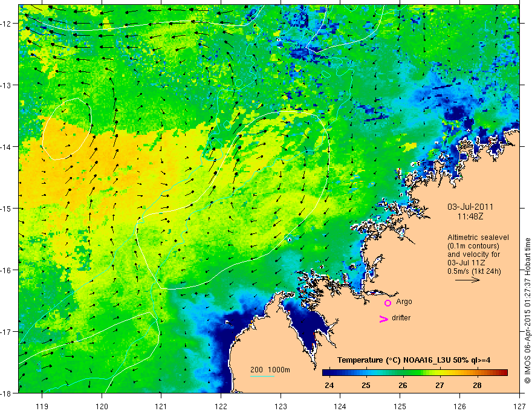
Task: Click the IMOS copyright timestamp text
Action: point(527,310)
